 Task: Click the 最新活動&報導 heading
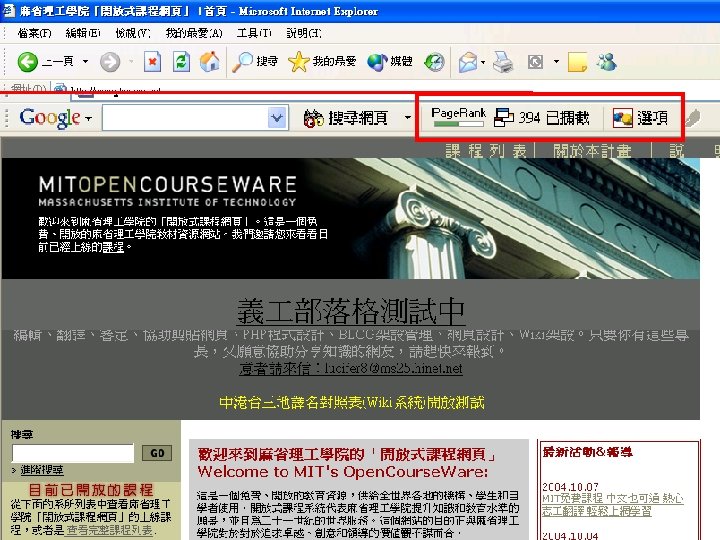point(587,452)
